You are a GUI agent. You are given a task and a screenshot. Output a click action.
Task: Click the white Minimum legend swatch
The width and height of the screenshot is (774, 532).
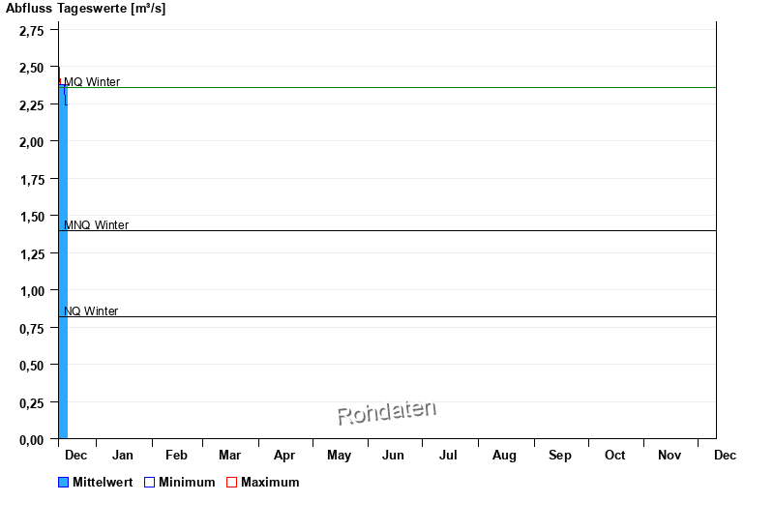(149, 483)
